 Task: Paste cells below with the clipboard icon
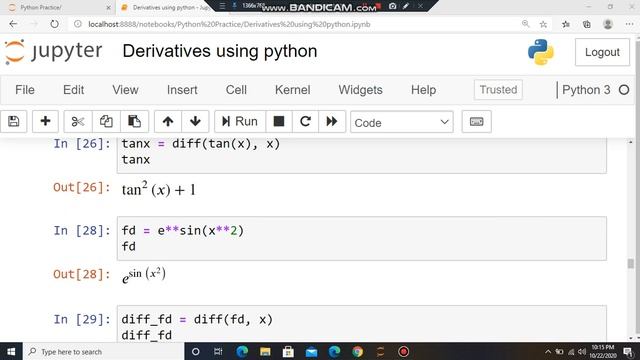point(134,121)
